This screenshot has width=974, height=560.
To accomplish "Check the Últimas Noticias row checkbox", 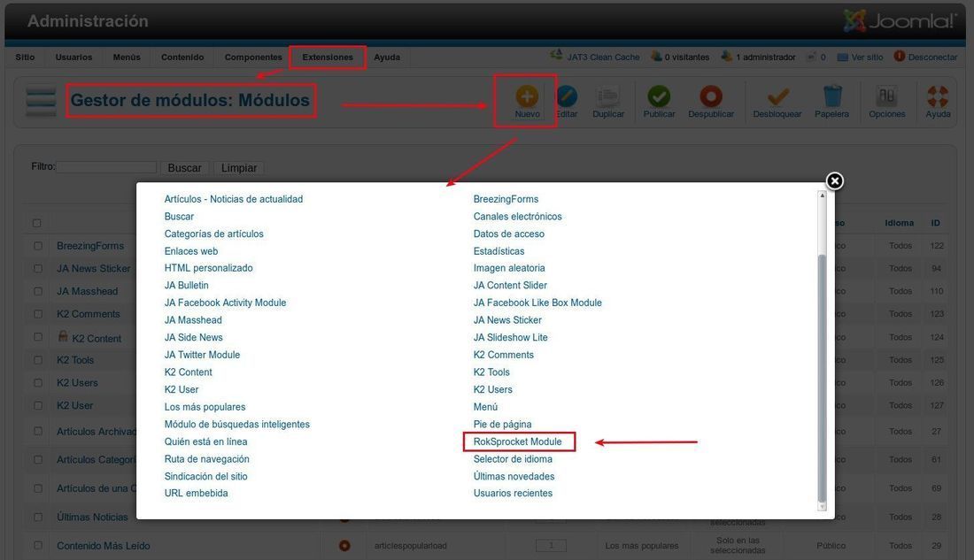I will (x=38, y=518).
